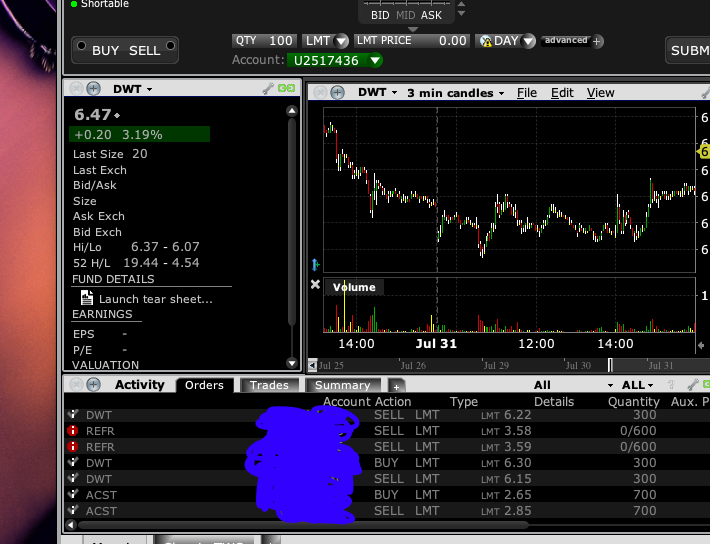Click the SUBMIT button
This screenshot has width=710, height=544.
click(687, 50)
